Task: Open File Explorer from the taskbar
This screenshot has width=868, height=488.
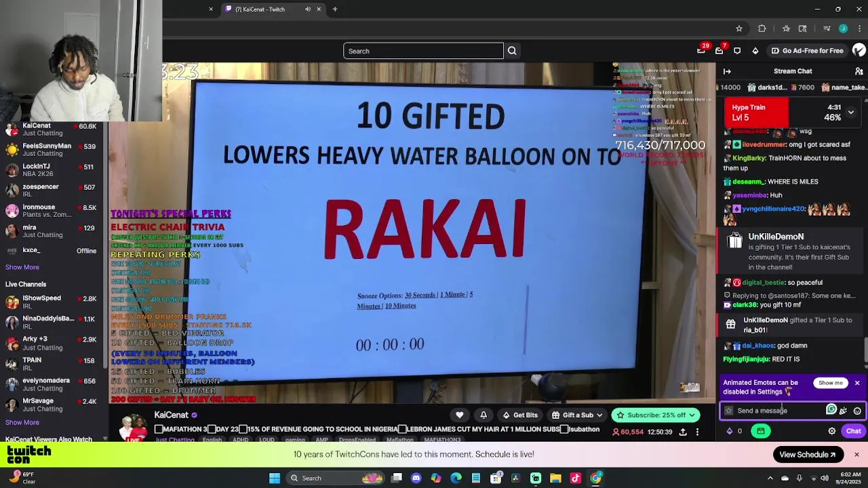Action: pos(555,478)
